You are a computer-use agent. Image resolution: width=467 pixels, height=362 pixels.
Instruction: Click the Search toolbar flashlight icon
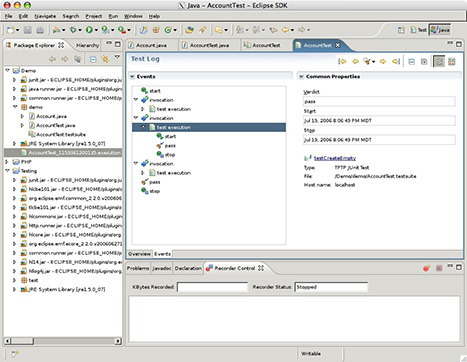tap(202, 30)
